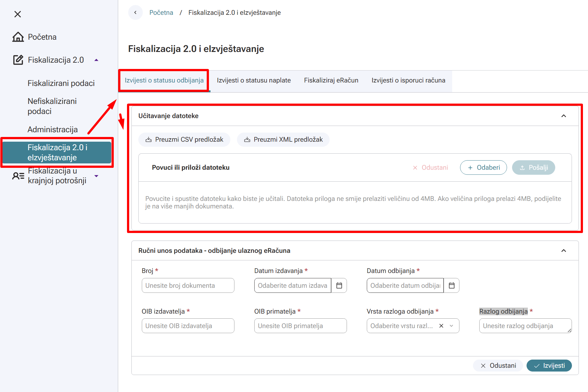Download the CSV template
Screen dimensions: 588x392
pyautogui.click(x=184, y=139)
